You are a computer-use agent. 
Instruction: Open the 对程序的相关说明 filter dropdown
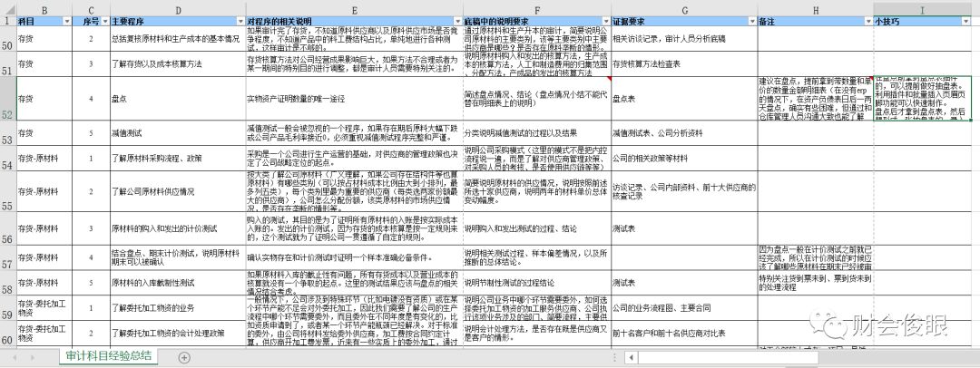pos(459,21)
